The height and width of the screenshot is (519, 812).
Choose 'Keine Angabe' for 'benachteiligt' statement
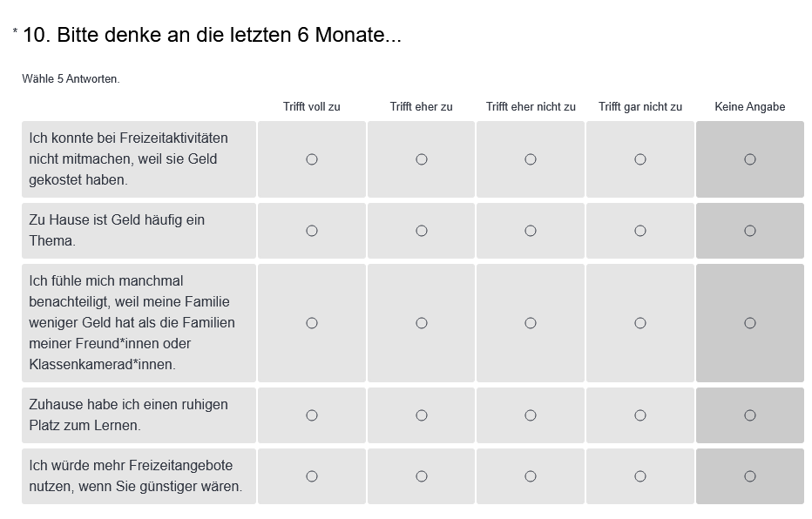(750, 323)
